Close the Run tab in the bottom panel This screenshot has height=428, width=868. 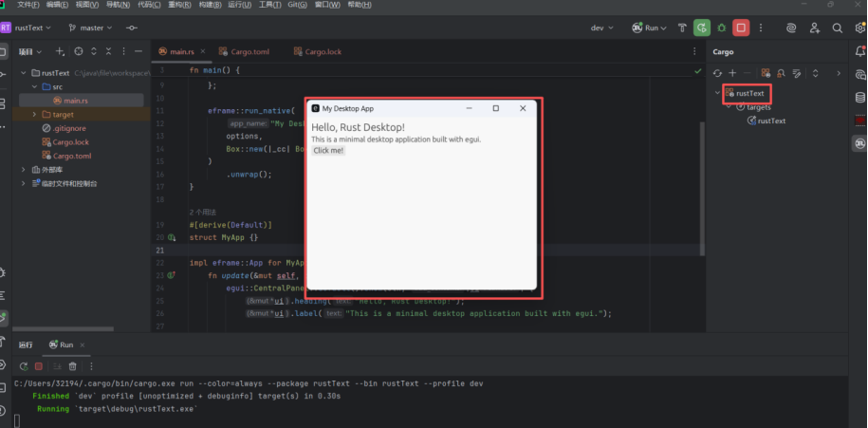click(x=81, y=344)
